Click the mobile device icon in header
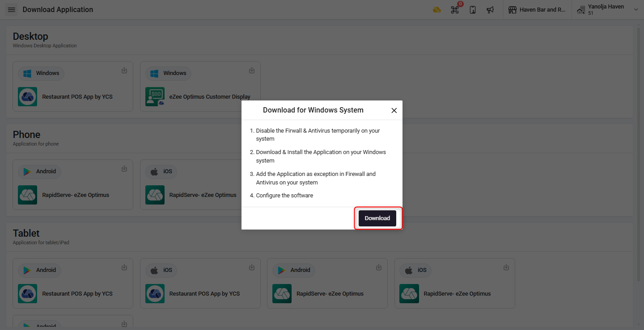 [x=473, y=10]
